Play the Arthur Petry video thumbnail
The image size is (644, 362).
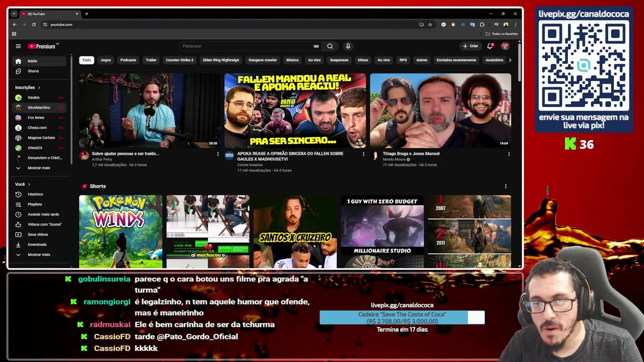[x=149, y=111]
